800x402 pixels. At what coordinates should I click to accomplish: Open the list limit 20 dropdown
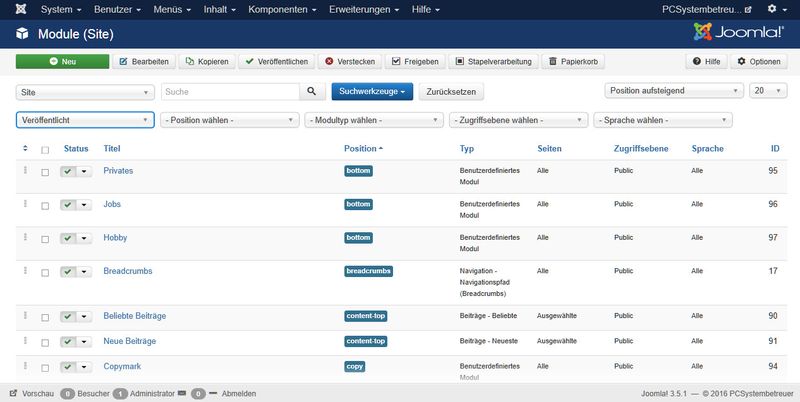pyautogui.click(x=768, y=91)
